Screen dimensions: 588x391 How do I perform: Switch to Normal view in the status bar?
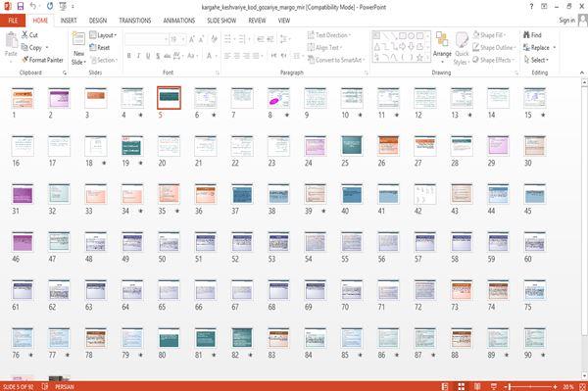445,386
